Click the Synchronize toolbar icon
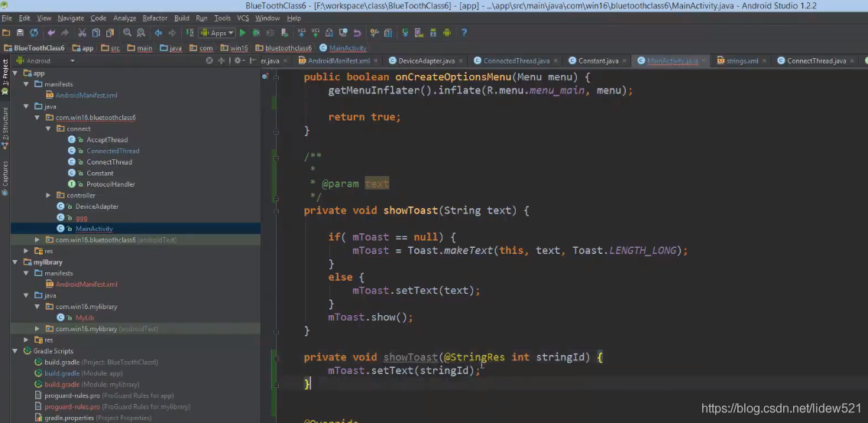Viewport: 868px width, 423px height. click(x=34, y=33)
